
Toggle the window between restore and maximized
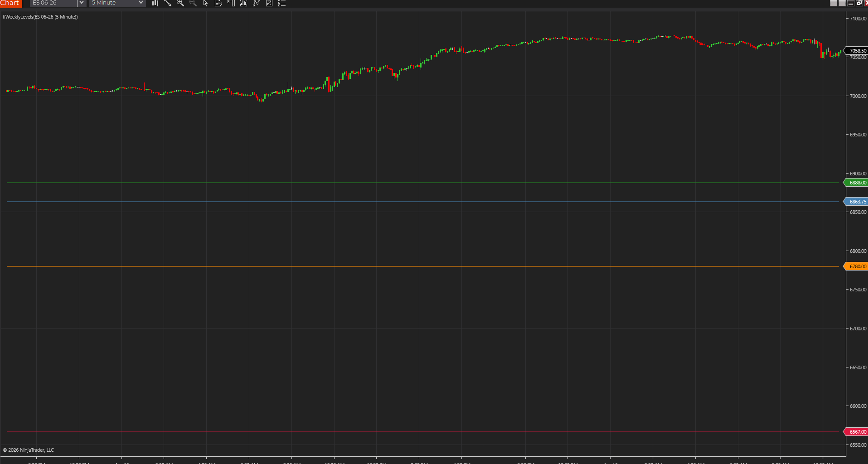[859, 3]
